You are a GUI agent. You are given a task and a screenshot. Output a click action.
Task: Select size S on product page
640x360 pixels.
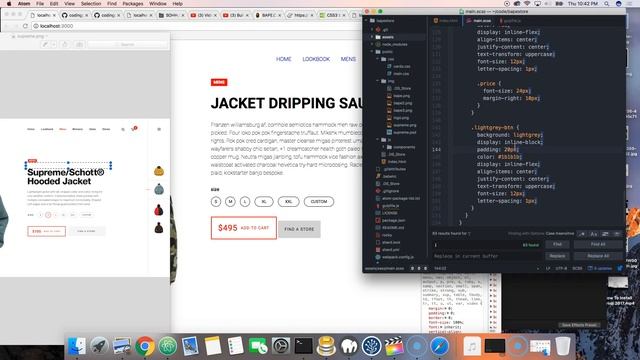tap(216, 202)
